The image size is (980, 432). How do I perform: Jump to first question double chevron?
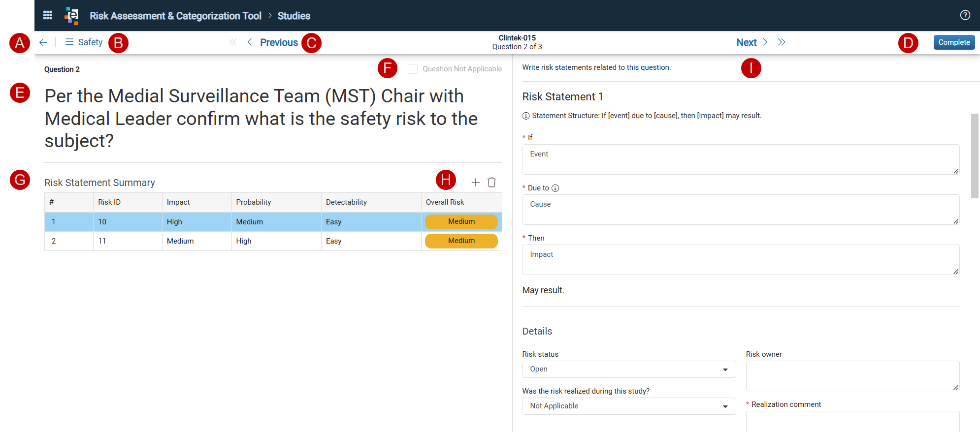coord(233,42)
